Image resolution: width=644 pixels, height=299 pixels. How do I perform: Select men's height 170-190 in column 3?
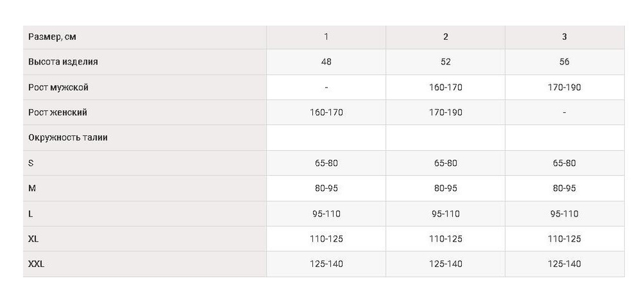point(564,88)
